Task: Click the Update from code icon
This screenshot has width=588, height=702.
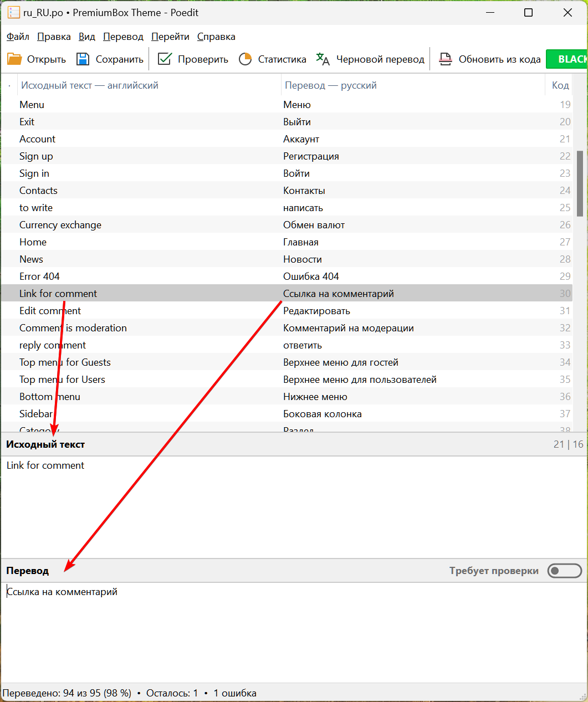Action: [445, 59]
